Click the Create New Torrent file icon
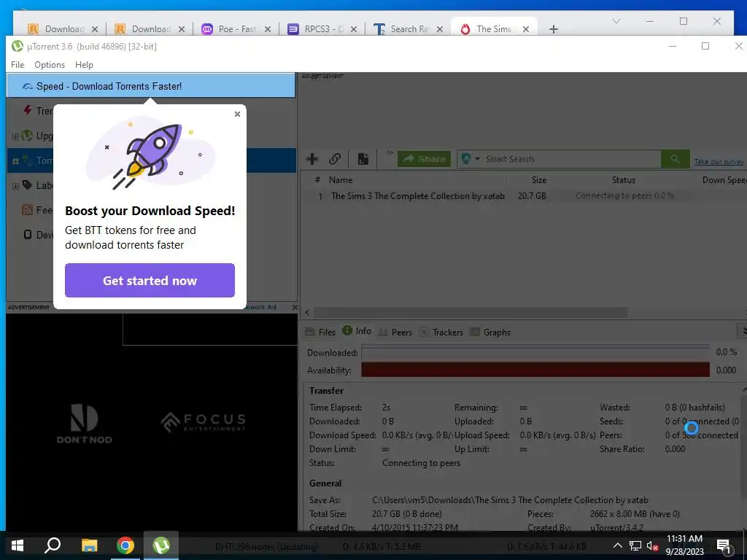The image size is (747, 560). (x=363, y=158)
